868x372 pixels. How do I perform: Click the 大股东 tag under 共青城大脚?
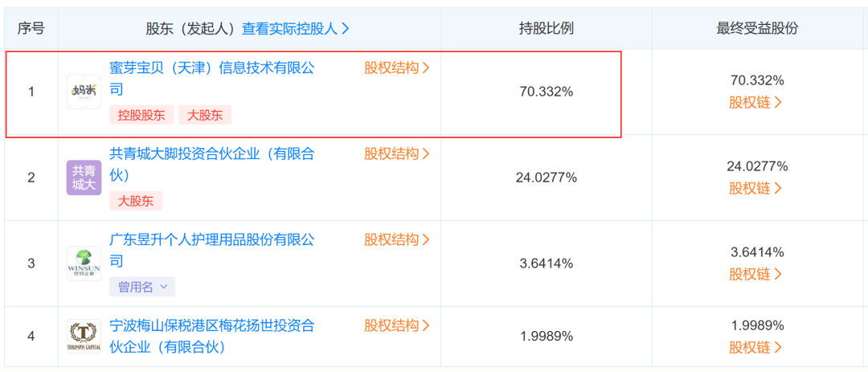[x=136, y=200]
